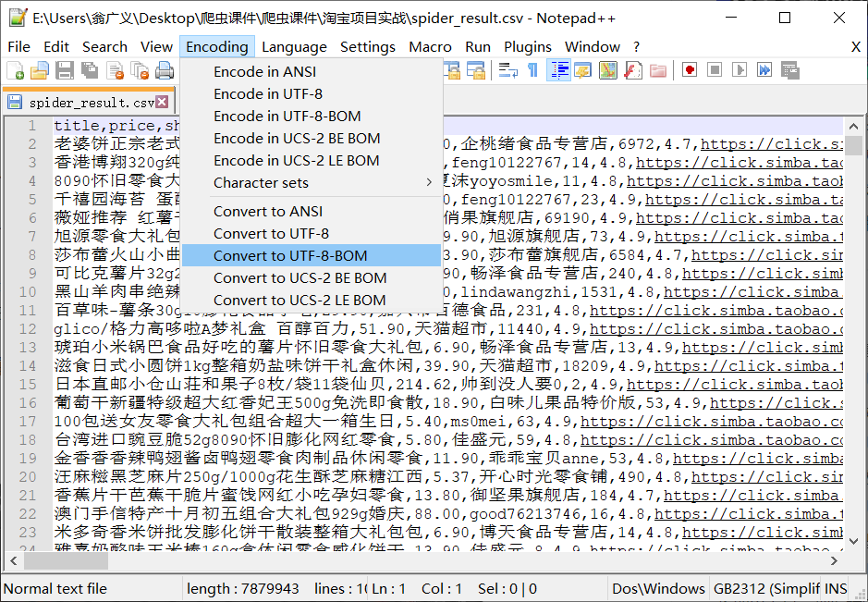Collapse the Encoding menu
Image resolution: width=868 pixels, height=602 pixels.
217,47
